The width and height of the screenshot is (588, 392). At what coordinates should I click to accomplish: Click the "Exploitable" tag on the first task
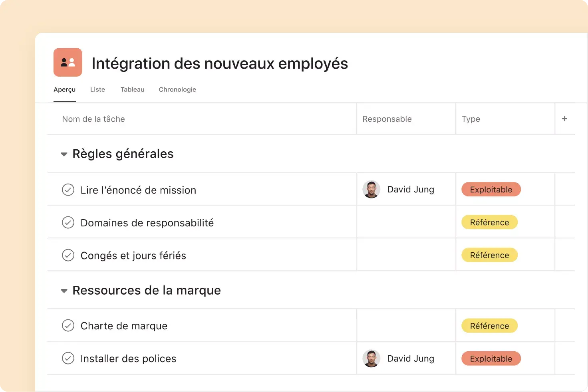click(491, 189)
